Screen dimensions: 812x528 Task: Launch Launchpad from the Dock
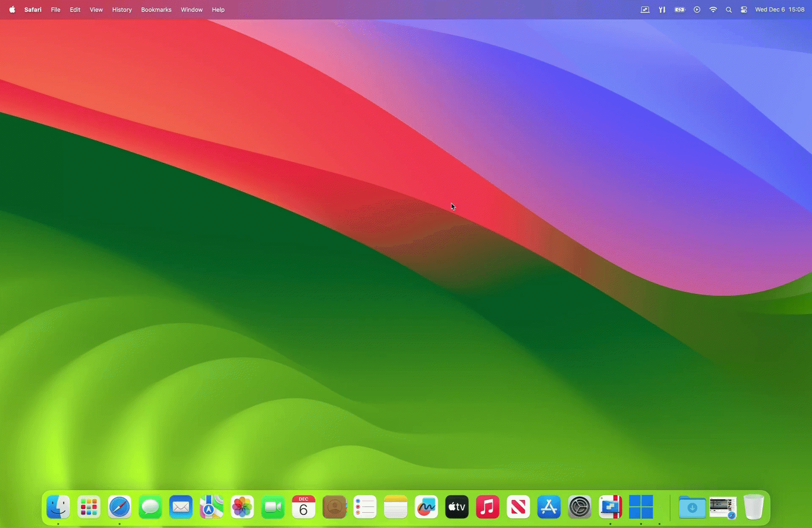coord(89,507)
